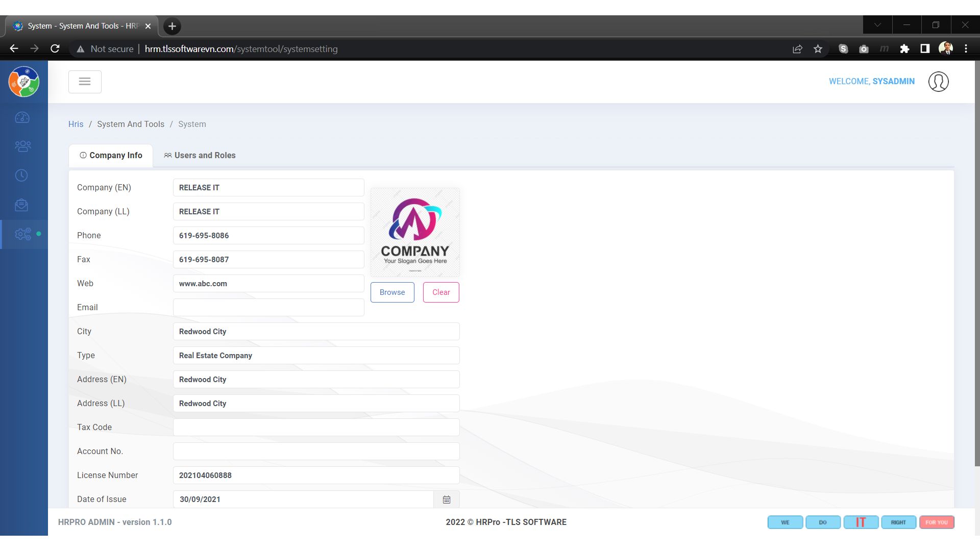The width and height of the screenshot is (980, 551).
Task: Open Date of Issue calendar picker
Action: (447, 499)
